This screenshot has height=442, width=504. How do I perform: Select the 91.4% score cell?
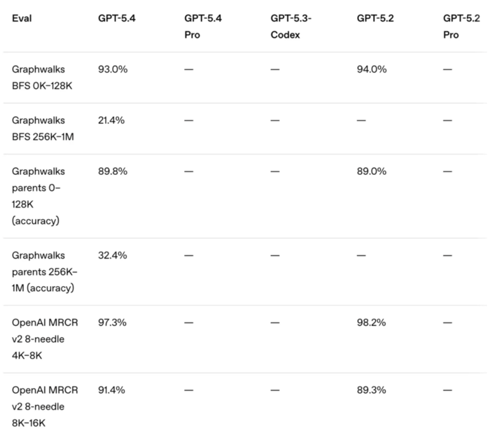click(111, 390)
